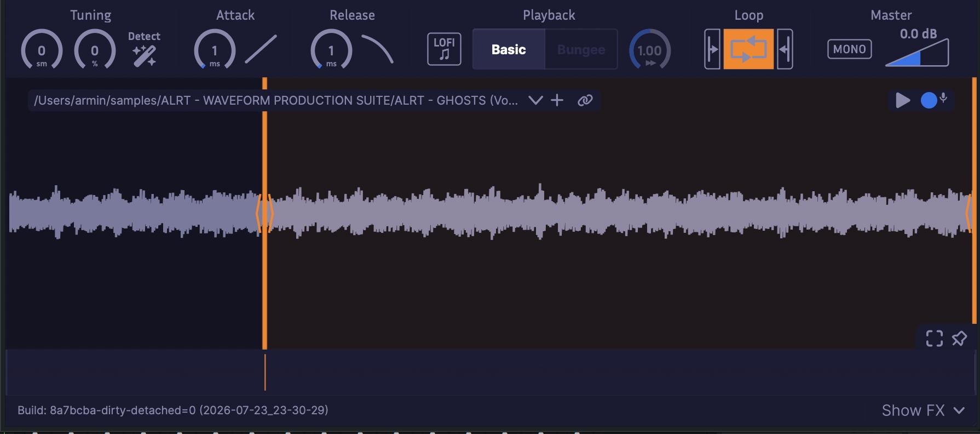Click the Detect tuning magic wand icon

coord(145,56)
